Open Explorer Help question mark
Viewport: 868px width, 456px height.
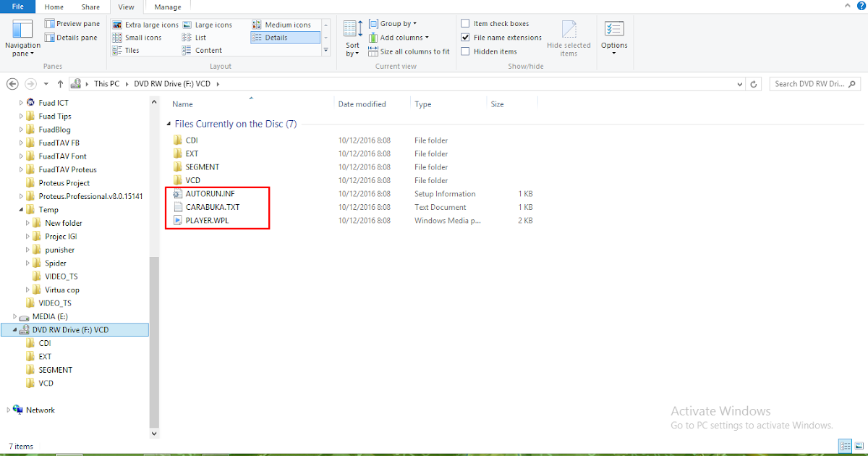click(x=859, y=7)
